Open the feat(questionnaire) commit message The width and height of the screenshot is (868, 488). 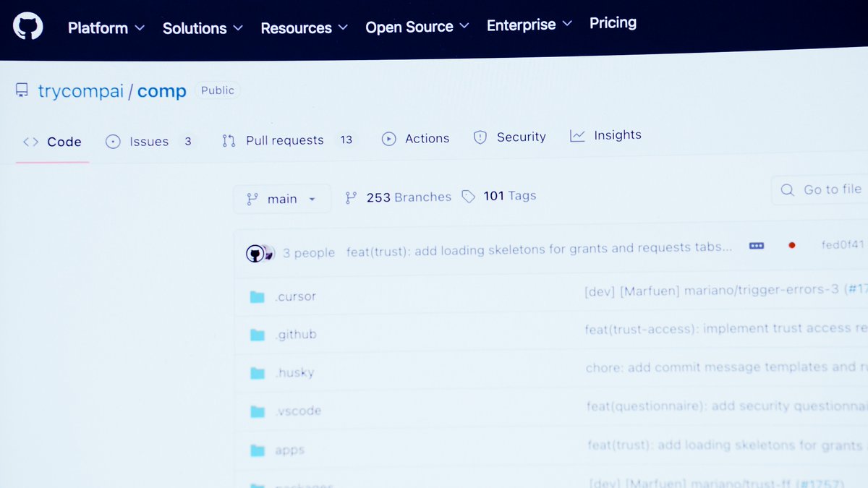pyautogui.click(x=727, y=406)
